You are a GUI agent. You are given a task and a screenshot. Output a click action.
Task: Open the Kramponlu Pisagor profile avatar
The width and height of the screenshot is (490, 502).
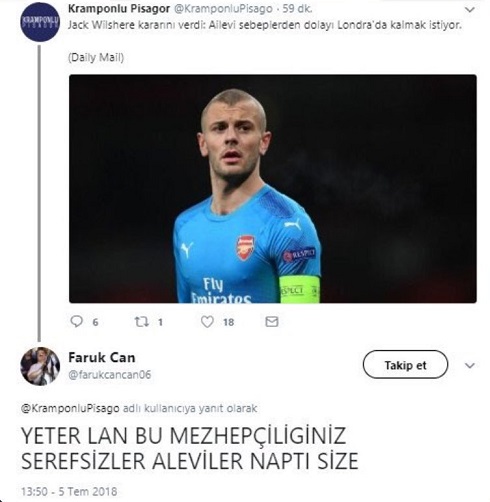[x=40, y=22]
